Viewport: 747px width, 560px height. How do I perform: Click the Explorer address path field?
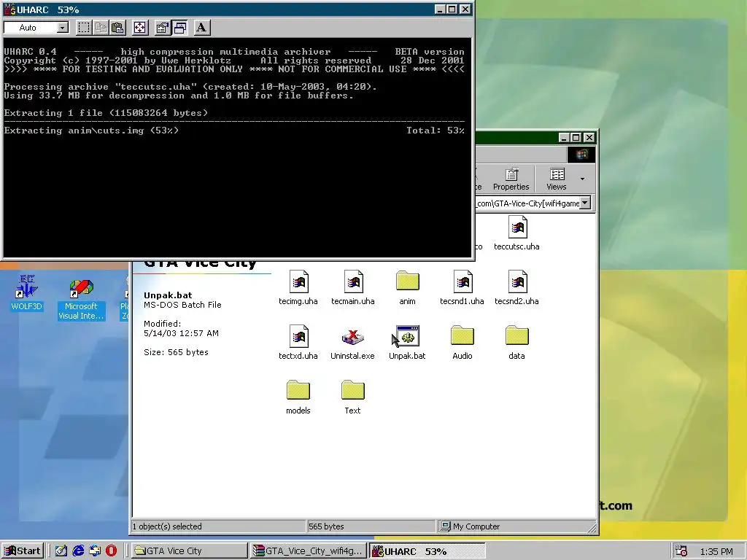[527, 203]
